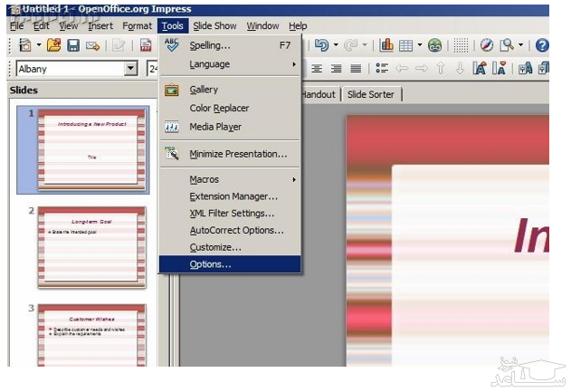Open the Navigator compass icon

pos(487,45)
